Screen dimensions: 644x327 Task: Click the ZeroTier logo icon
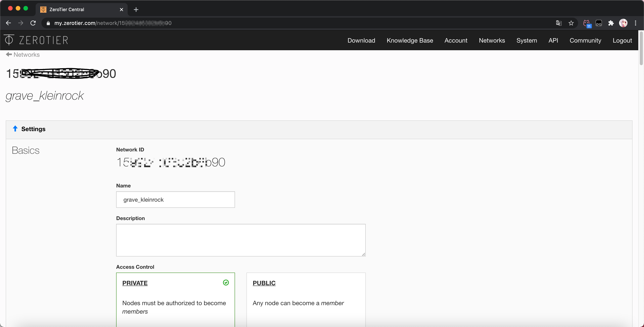point(9,40)
